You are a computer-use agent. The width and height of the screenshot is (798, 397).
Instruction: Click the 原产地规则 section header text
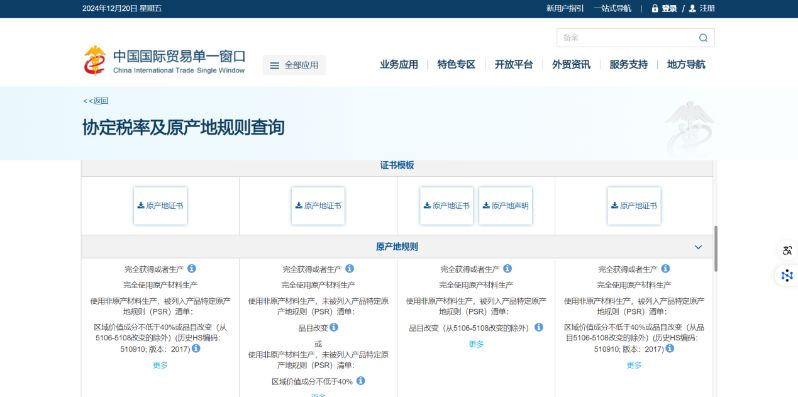point(397,247)
